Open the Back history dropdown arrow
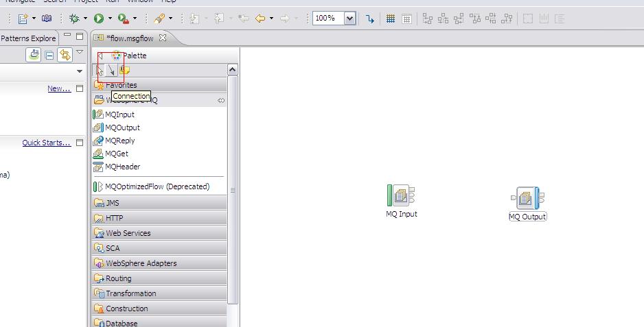This screenshot has width=644, height=327. click(x=271, y=19)
